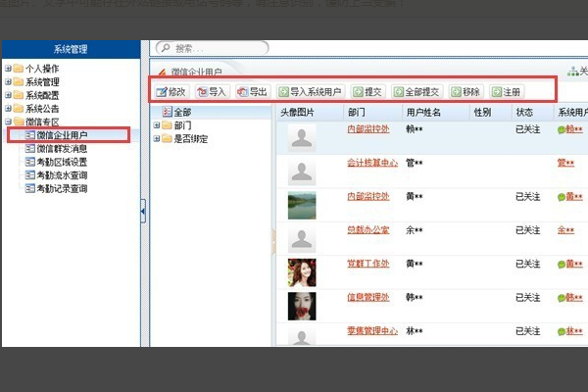
Task: Click the magnifier icon in search box
Action: click(166, 48)
